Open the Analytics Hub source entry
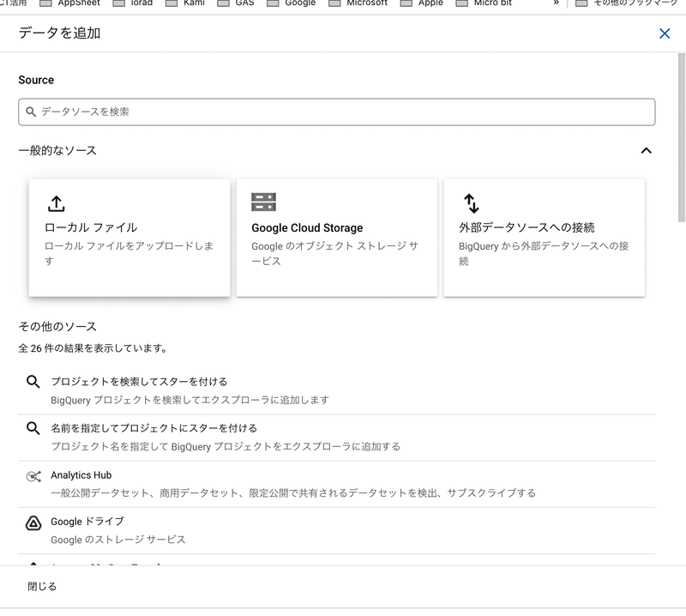Image resolution: width=686 pixels, height=616 pixels. 81,475
